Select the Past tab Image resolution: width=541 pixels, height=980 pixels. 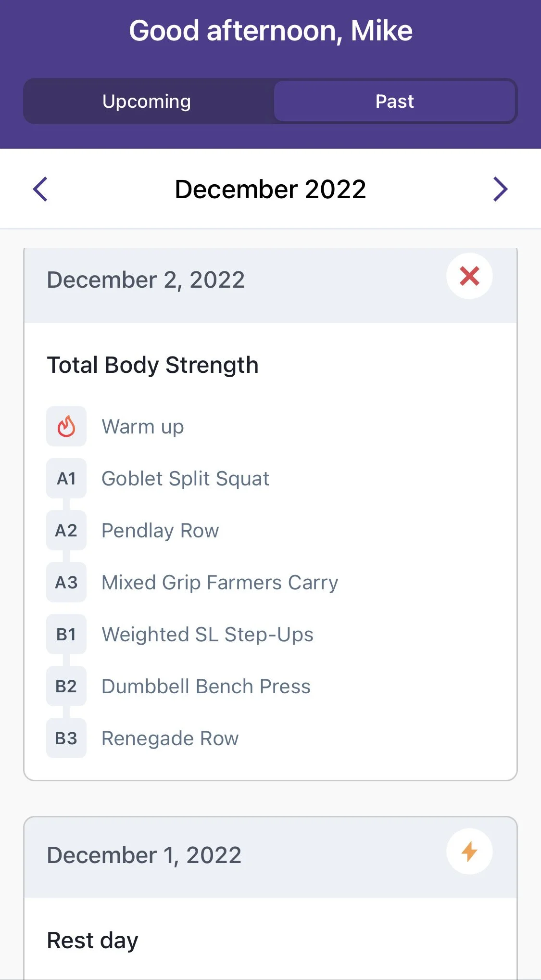coord(394,102)
